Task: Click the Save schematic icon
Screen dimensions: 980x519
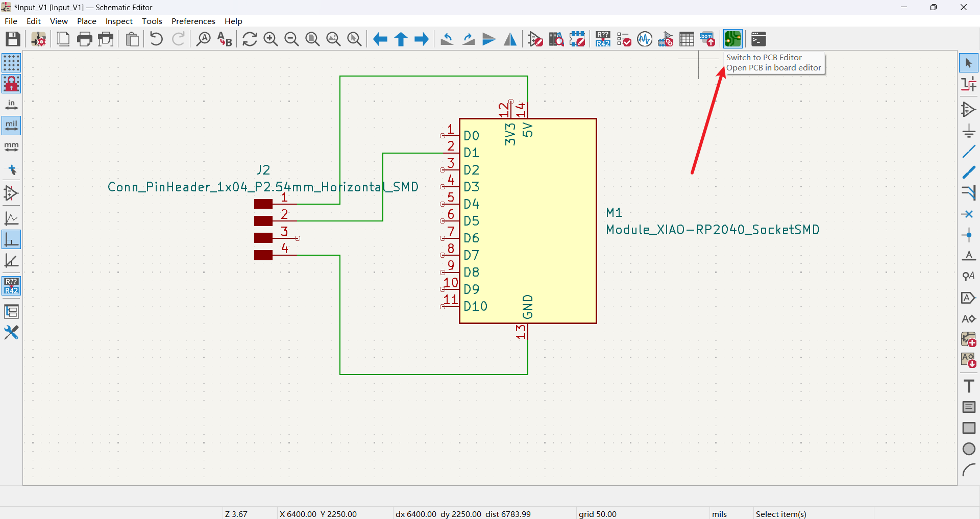Action: (x=13, y=39)
